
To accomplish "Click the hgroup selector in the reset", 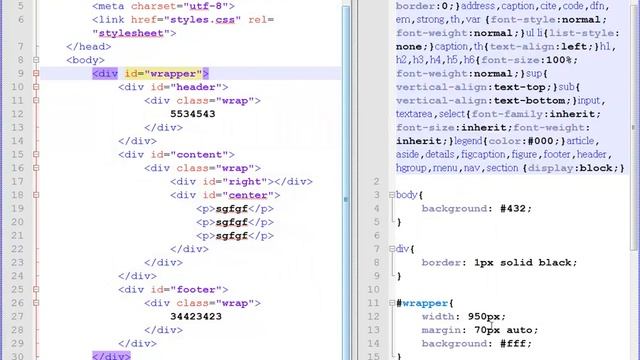I will (411, 168).
